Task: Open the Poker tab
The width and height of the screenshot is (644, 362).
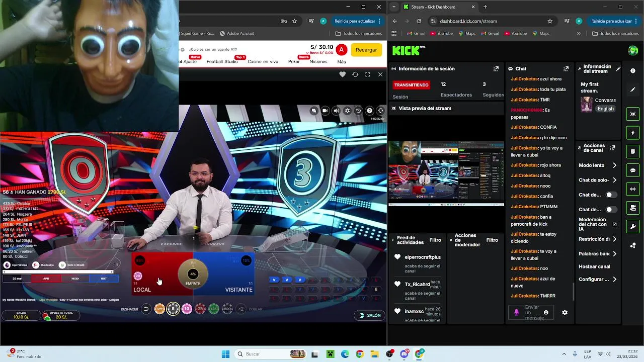Action: (x=294, y=61)
